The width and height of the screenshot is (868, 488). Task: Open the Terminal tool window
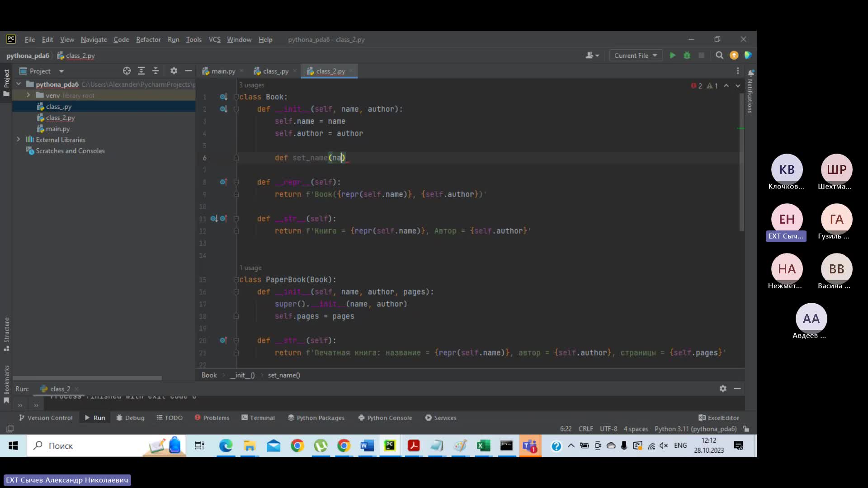(x=258, y=418)
